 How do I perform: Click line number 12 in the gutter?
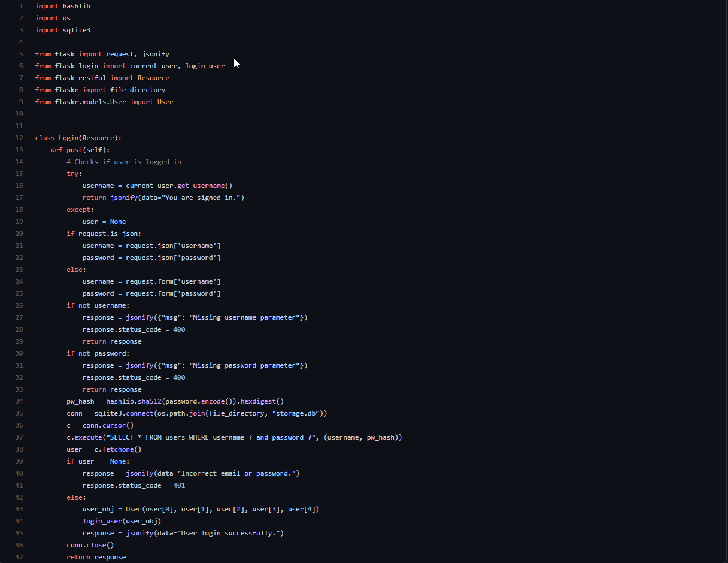(19, 138)
